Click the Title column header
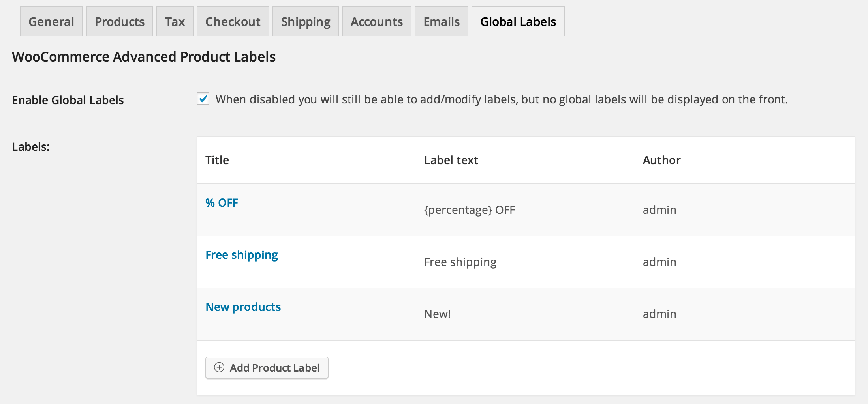Viewport: 868px width, 404px height. [217, 160]
